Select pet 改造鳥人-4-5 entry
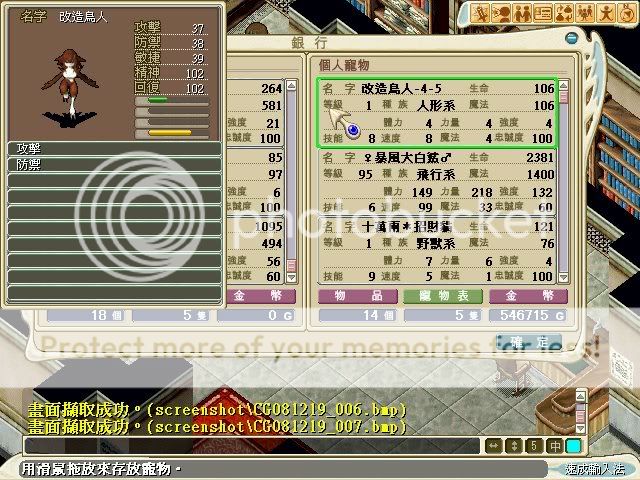Image resolution: width=640 pixels, height=480 pixels. (437, 113)
